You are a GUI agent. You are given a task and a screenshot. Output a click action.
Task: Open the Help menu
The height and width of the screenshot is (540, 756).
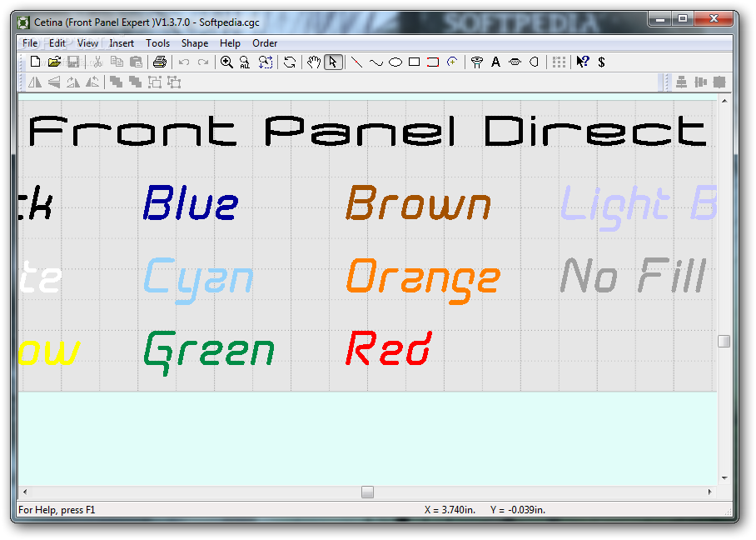(x=230, y=43)
